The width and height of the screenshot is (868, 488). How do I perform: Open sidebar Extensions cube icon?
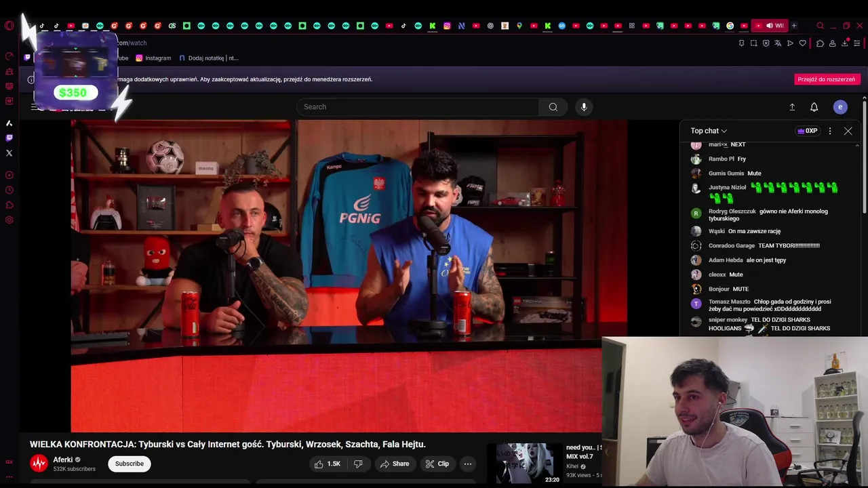coord(9,205)
